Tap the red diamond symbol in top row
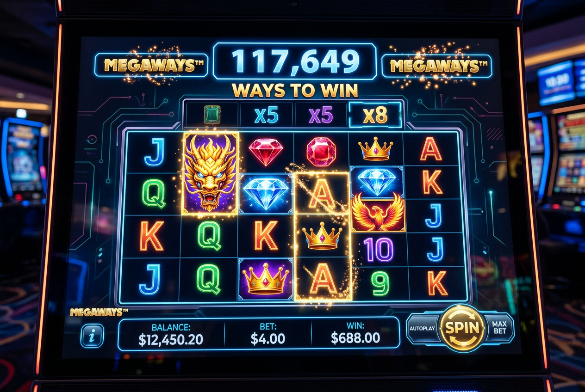585x392 pixels. [266, 152]
